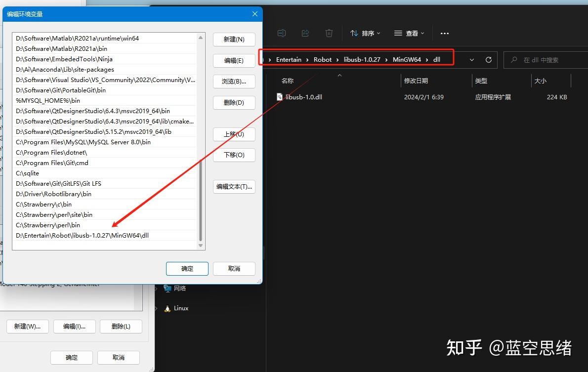Click the delete trash icon in Explorer

[x=329, y=34]
